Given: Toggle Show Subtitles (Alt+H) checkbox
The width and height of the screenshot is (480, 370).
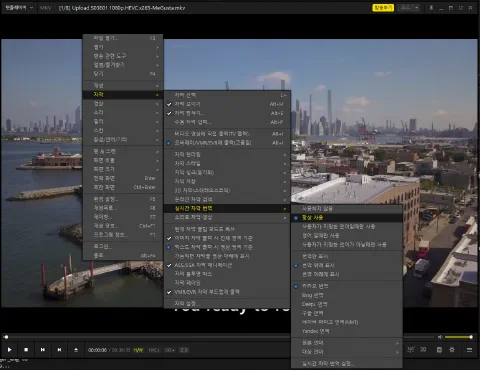Looking at the screenshot, I should pyautogui.click(x=227, y=104).
